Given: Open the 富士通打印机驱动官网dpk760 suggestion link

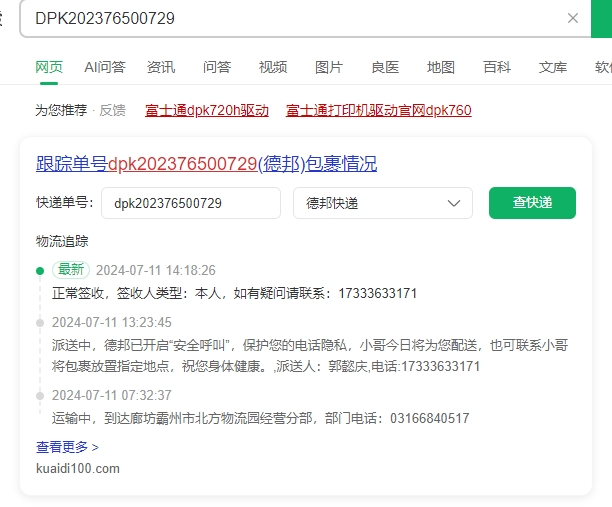Looking at the screenshot, I should 379,110.
